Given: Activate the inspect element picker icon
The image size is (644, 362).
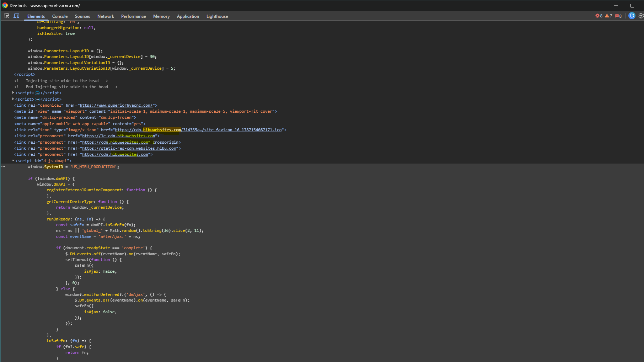Looking at the screenshot, I should 6,16.
